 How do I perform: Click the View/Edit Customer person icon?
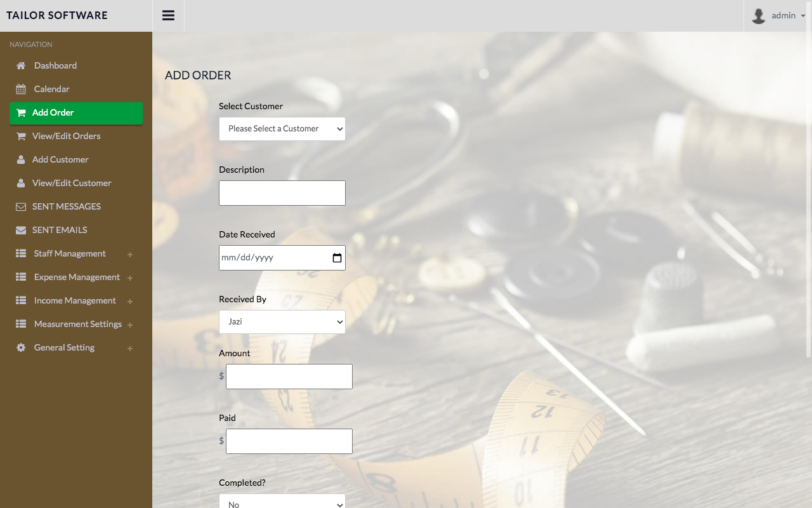coord(21,183)
